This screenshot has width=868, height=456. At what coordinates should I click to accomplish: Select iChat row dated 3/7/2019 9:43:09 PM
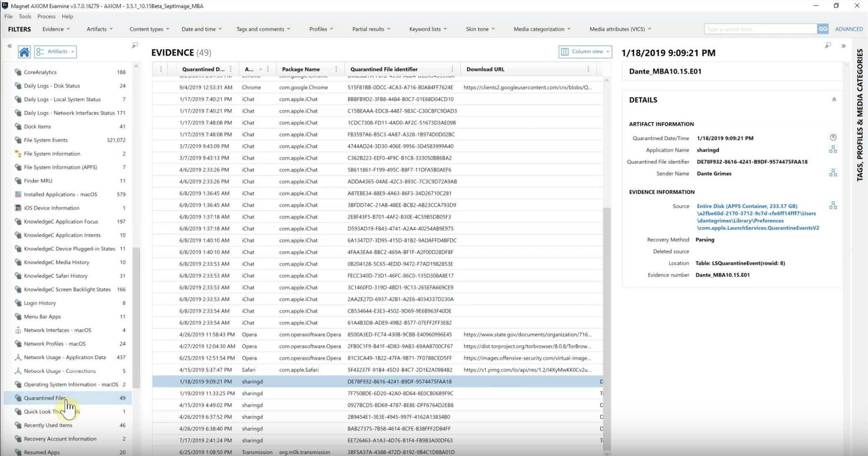(x=378, y=146)
